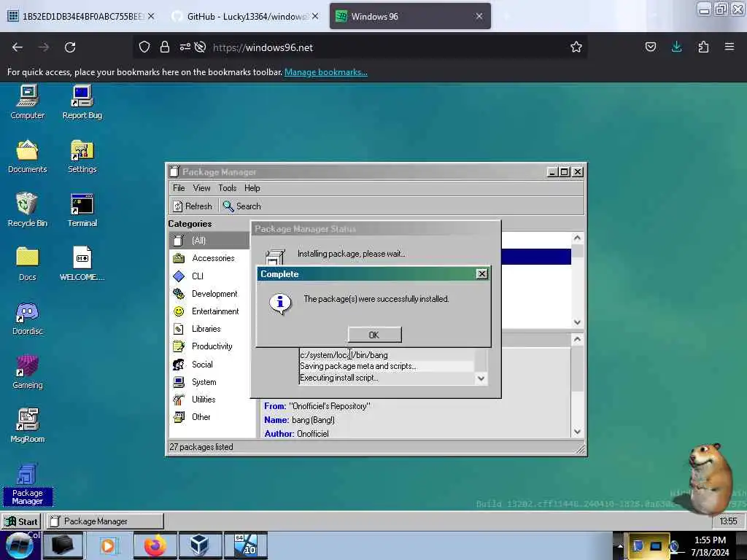This screenshot has width=747, height=560.
Task: Launch the MsgRoom desktop icon
Action: [27, 426]
